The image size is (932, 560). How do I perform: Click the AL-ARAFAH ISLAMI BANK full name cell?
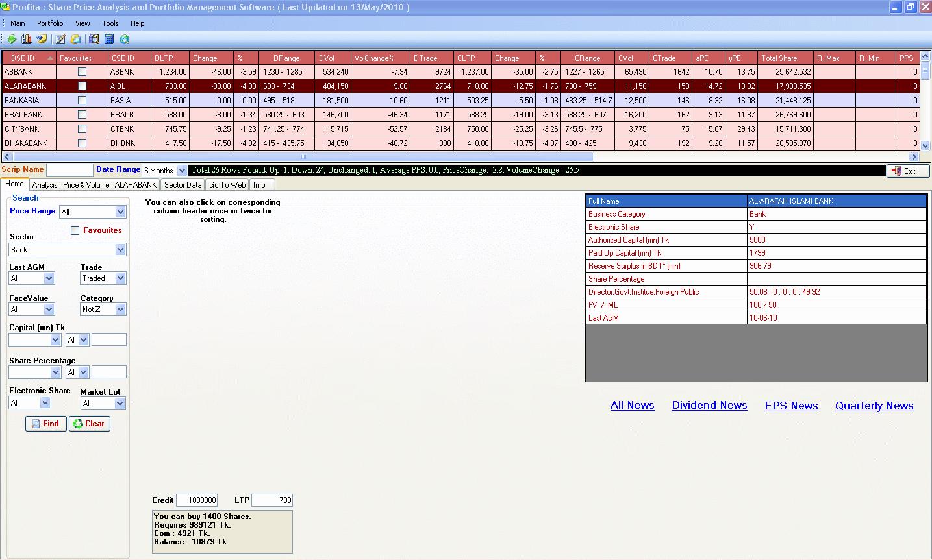click(x=837, y=201)
